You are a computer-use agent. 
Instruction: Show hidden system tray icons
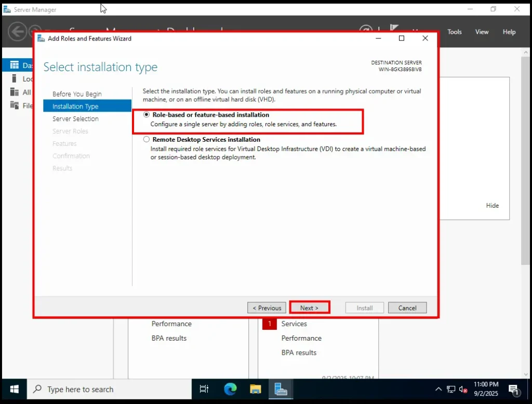(x=438, y=389)
